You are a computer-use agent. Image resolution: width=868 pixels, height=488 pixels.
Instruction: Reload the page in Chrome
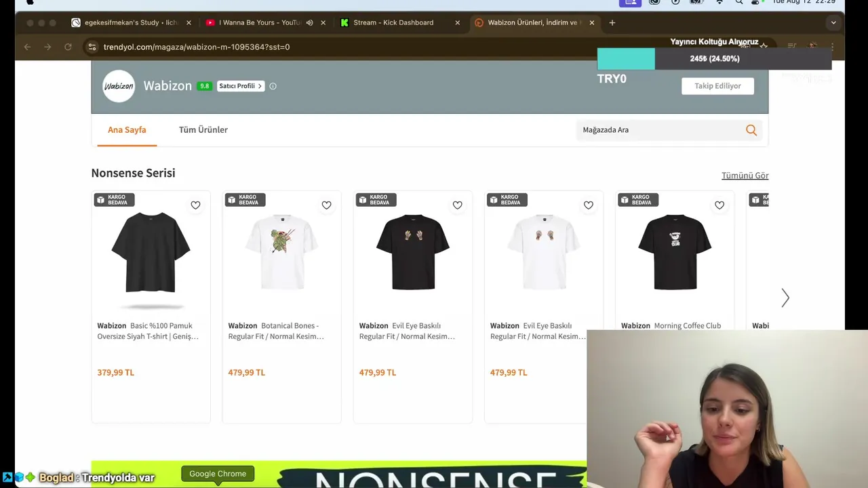pyautogui.click(x=68, y=47)
